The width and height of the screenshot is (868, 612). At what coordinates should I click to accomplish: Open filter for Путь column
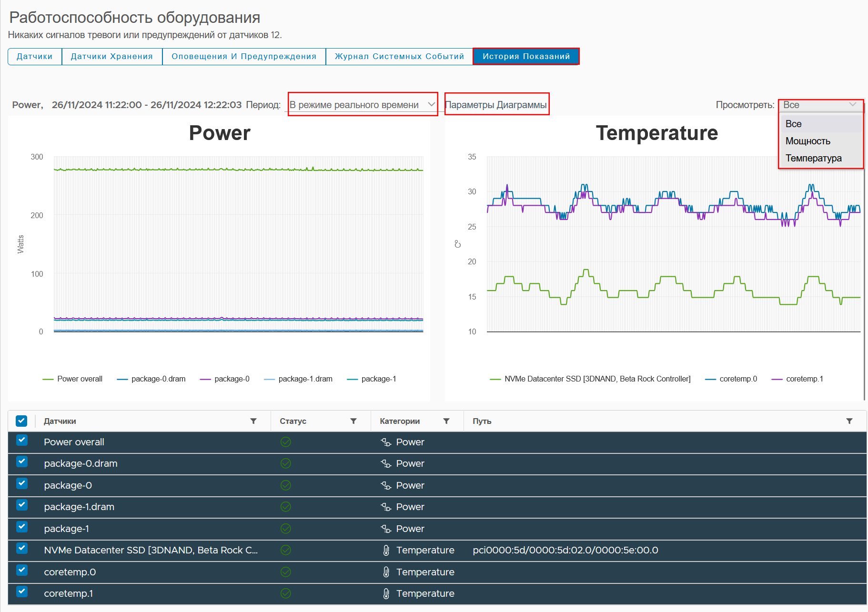coord(849,421)
